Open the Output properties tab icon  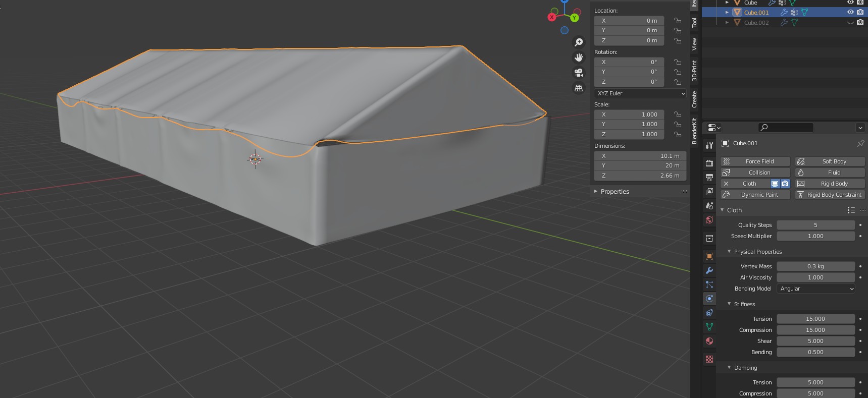(x=709, y=178)
